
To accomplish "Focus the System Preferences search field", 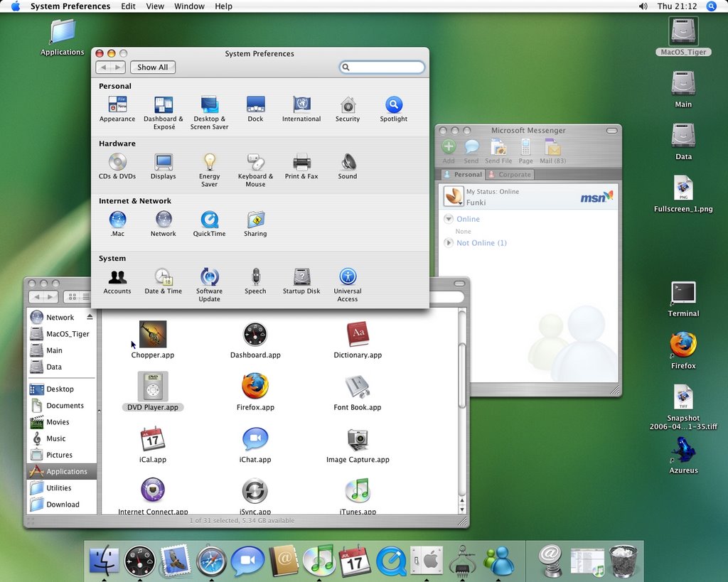I will tap(382, 68).
